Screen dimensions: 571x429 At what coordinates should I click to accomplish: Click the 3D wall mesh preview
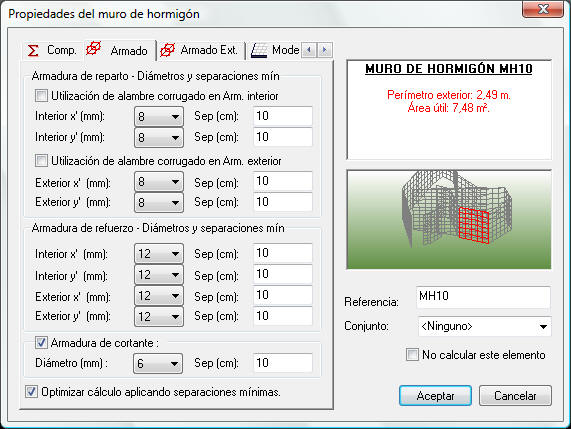449,220
